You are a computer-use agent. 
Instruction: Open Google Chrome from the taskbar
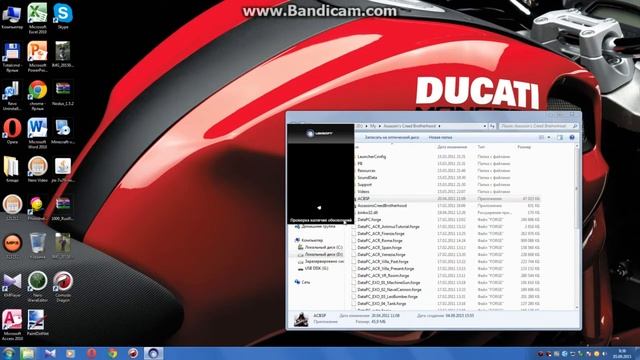pos(112,353)
